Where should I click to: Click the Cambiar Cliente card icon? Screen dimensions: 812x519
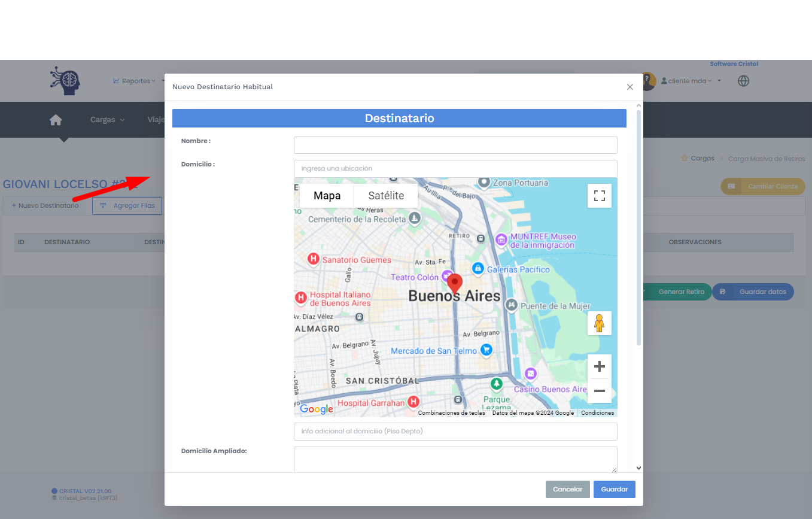tap(731, 186)
